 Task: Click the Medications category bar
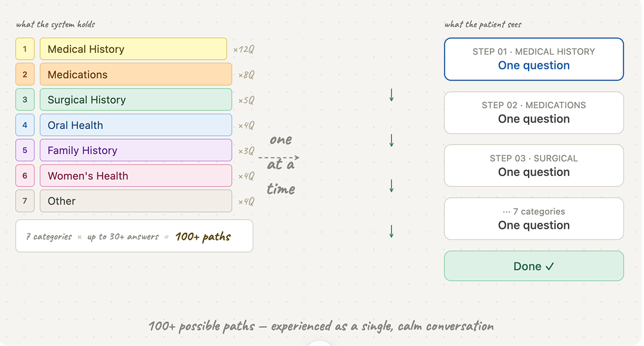pyautogui.click(x=136, y=74)
